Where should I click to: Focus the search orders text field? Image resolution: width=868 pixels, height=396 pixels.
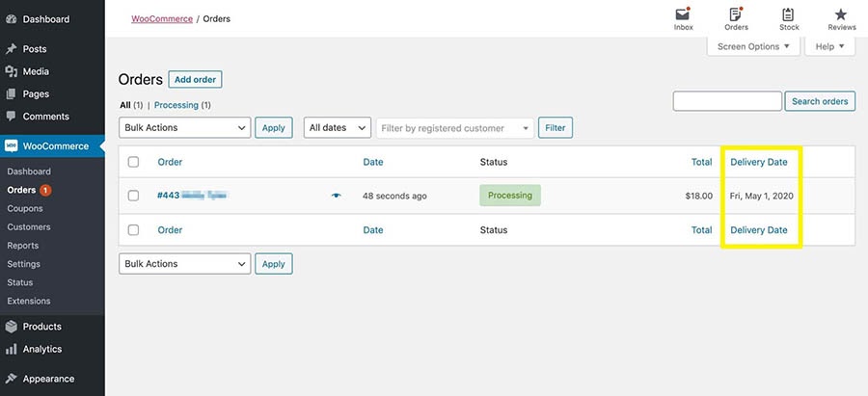727,101
